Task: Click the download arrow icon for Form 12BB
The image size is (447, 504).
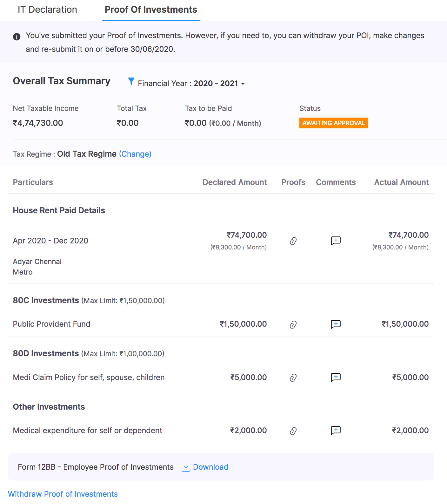Action: click(186, 467)
